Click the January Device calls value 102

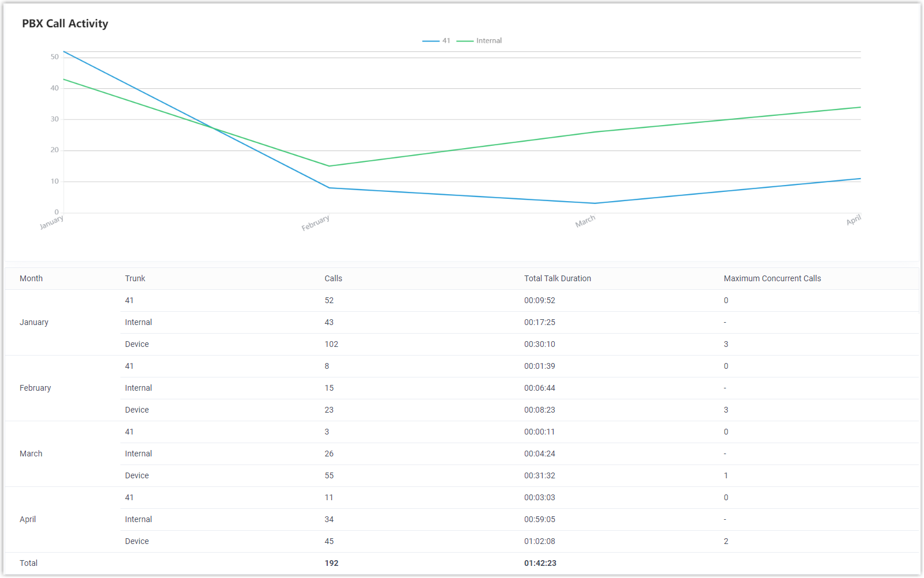(331, 345)
